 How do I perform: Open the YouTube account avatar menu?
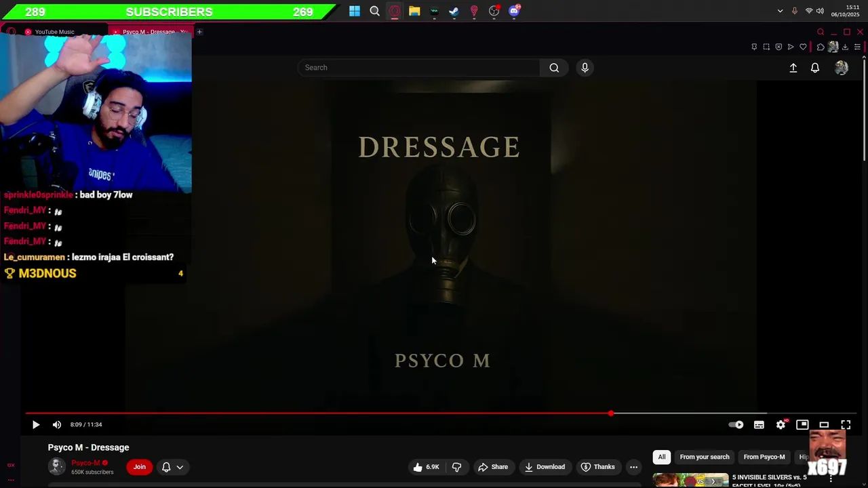click(842, 68)
